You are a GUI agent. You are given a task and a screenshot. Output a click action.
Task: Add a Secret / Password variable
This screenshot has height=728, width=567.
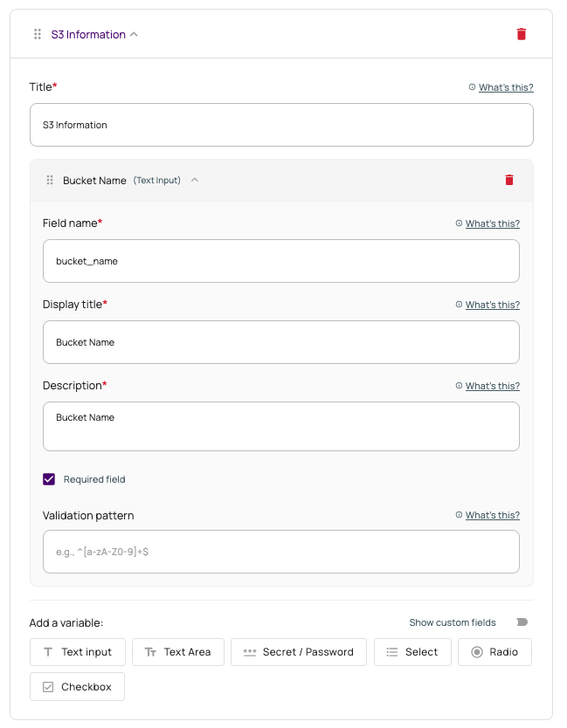click(299, 651)
